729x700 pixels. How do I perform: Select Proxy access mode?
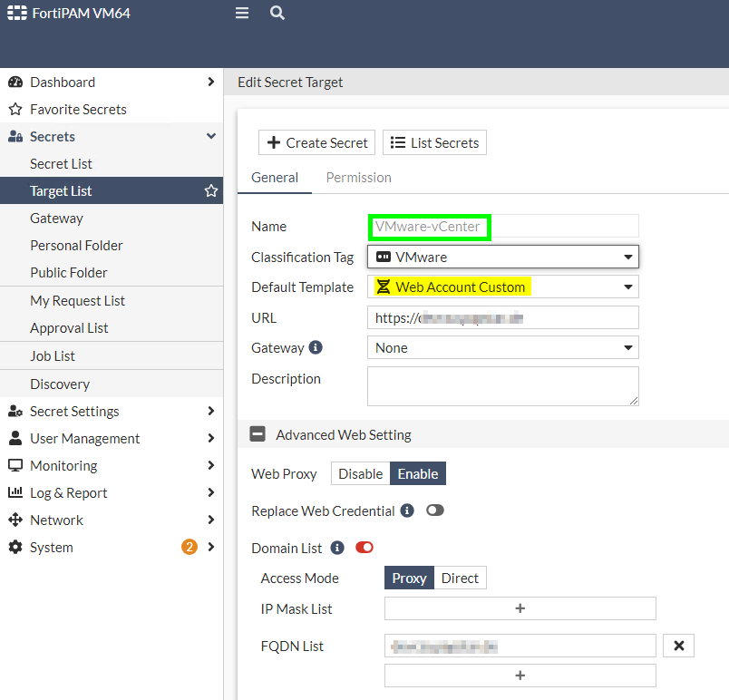coord(409,578)
